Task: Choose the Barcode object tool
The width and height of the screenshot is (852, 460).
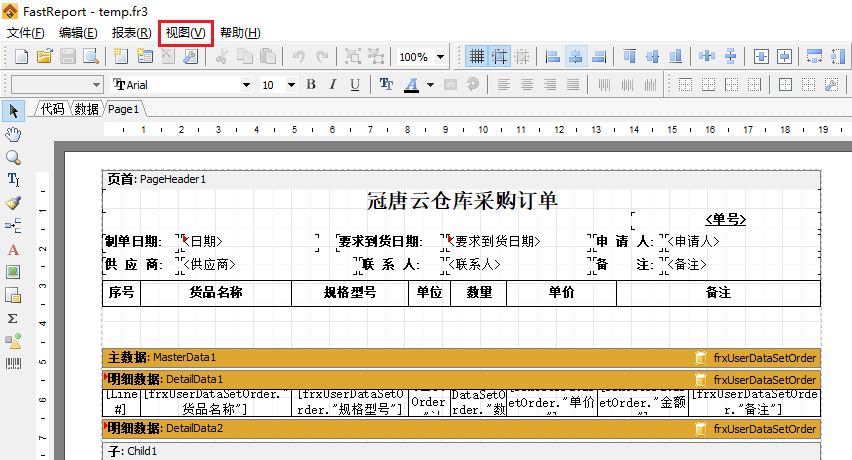Action: (x=13, y=364)
